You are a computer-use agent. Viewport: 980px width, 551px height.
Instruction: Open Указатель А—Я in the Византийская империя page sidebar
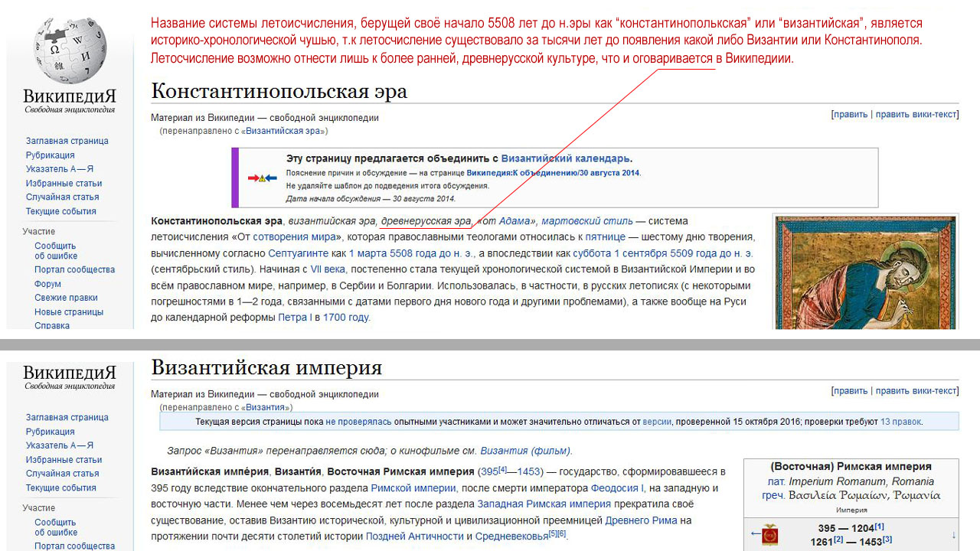(60, 445)
